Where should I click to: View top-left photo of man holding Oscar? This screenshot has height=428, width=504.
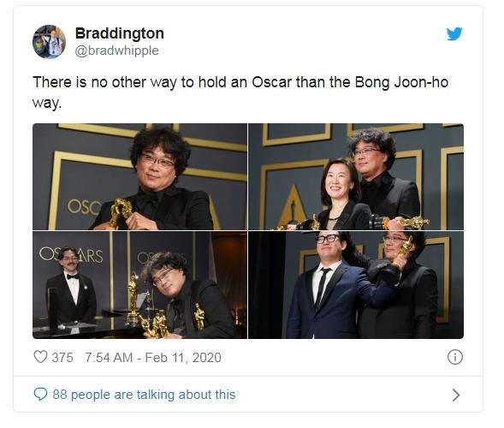pyautogui.click(x=139, y=176)
